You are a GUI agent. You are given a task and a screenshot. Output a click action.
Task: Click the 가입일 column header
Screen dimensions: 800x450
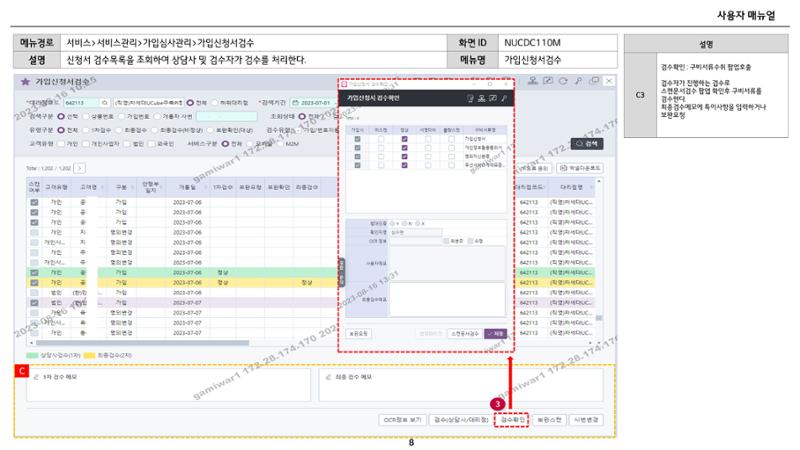pos(187,187)
